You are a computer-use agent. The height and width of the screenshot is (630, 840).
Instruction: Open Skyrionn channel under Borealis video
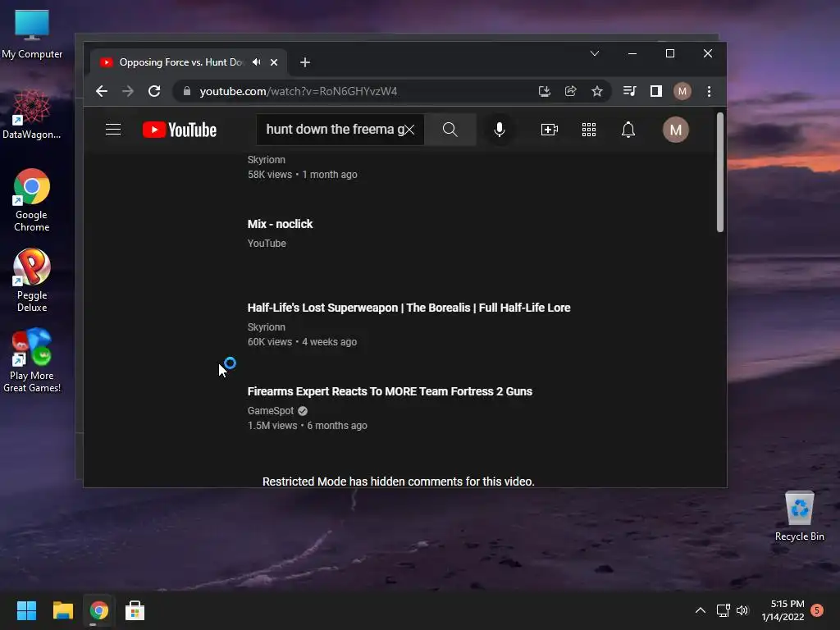pos(267,326)
